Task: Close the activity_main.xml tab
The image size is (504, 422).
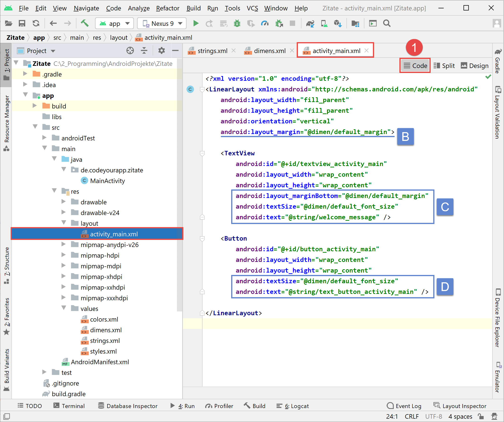Action: pyautogui.click(x=367, y=50)
